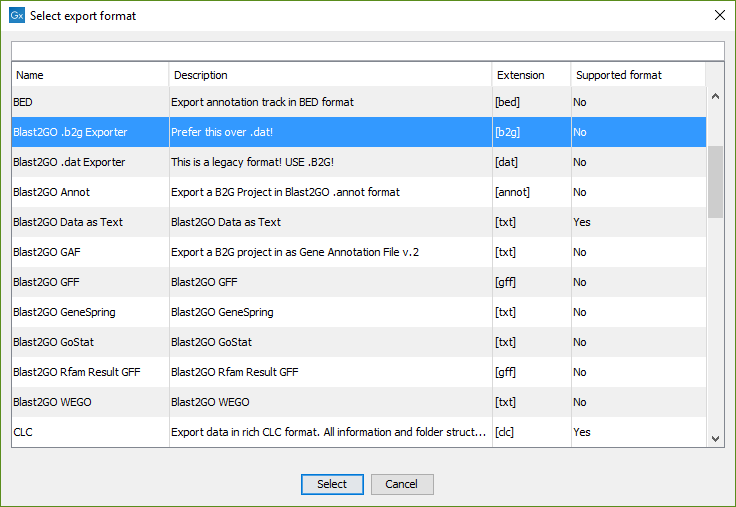
Task: Select the Blast2GO GAF format row
Action: 359,252
